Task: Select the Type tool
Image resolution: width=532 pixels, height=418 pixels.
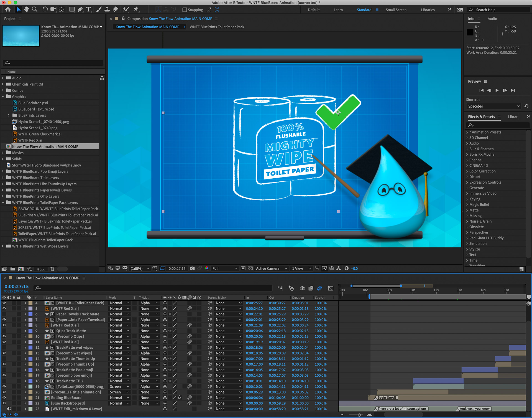Action: 88,9
